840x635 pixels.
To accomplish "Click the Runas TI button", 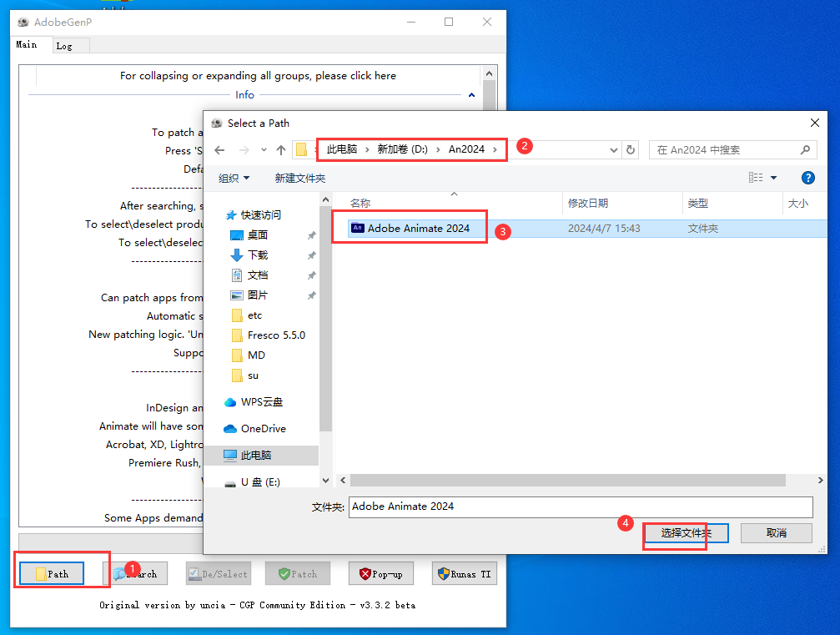I will point(465,574).
